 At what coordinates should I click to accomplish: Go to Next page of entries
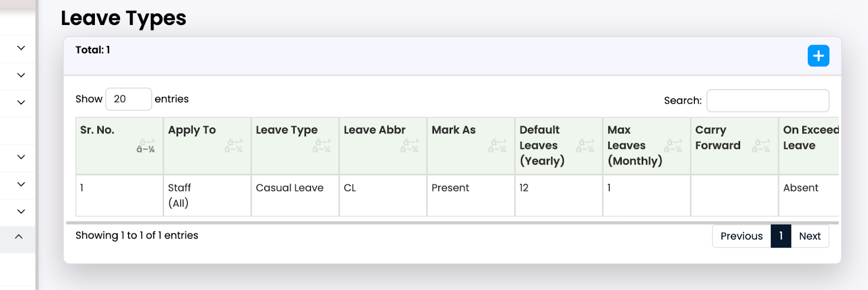[809, 236]
